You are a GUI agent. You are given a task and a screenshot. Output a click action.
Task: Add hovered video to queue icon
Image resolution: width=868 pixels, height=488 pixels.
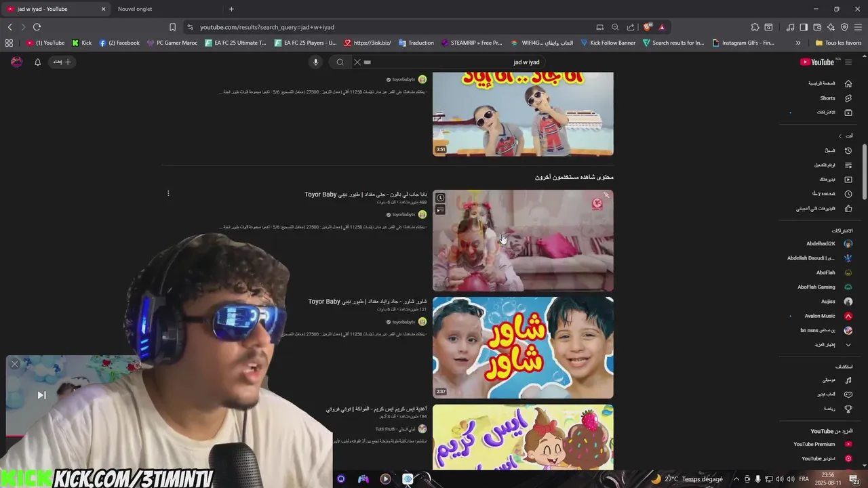(440, 210)
